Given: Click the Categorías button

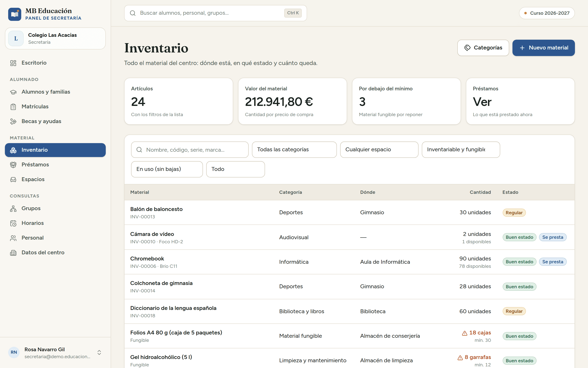Looking at the screenshot, I should 483,48.
